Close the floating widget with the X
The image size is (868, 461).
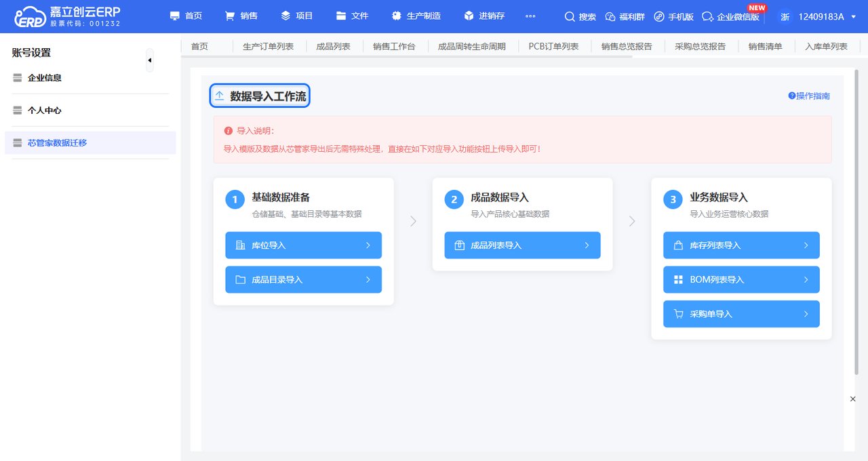click(853, 399)
